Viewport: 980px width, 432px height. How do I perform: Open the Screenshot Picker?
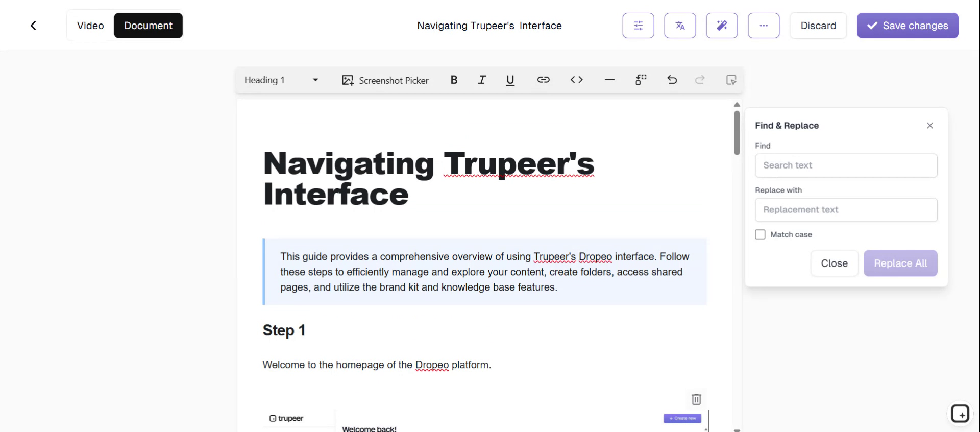tap(385, 80)
